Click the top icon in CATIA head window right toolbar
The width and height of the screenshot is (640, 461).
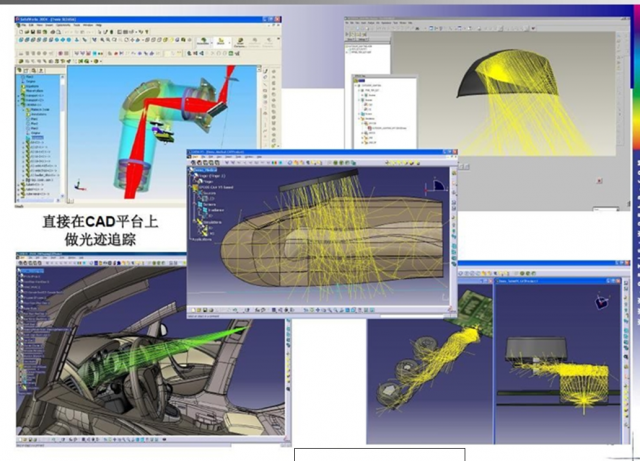click(452, 170)
